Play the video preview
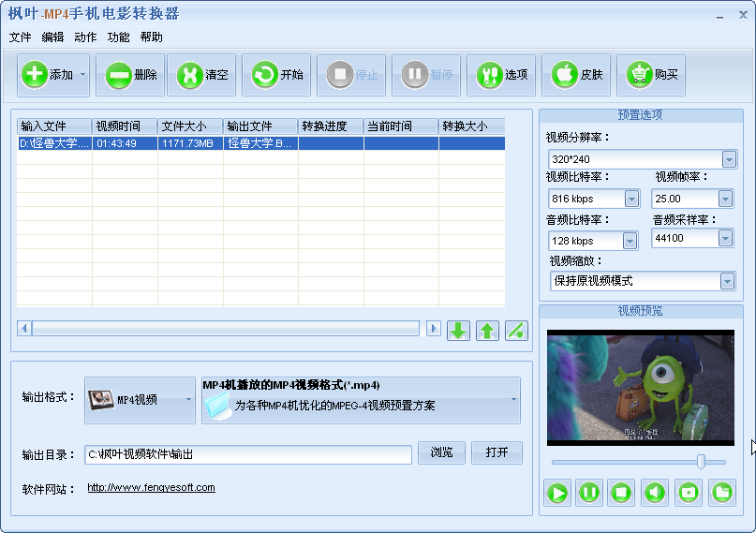This screenshot has width=756, height=533. coord(557,492)
